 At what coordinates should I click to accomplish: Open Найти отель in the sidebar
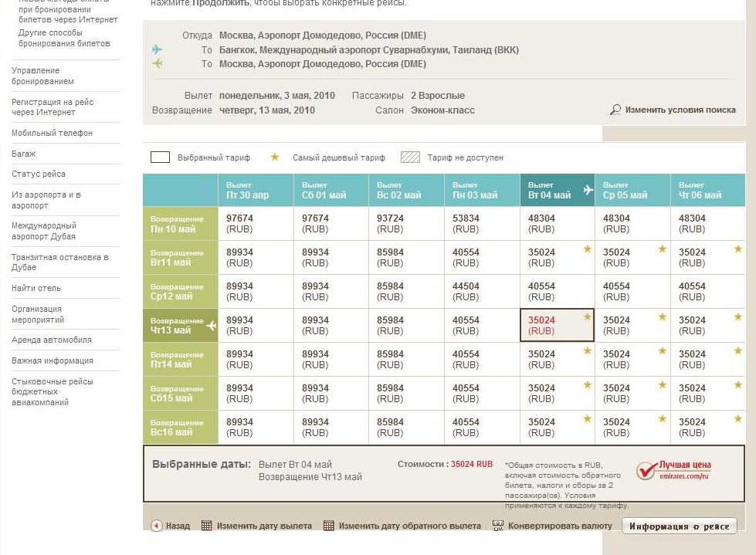pyautogui.click(x=36, y=289)
